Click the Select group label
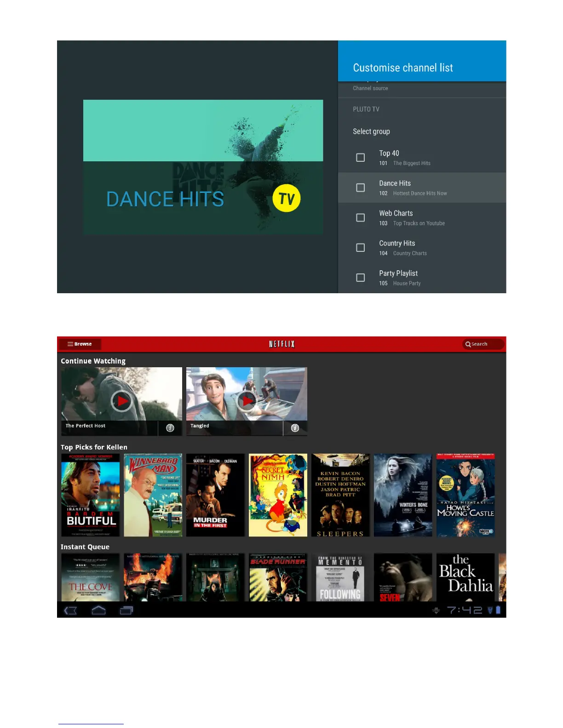The image size is (563, 728). 371,131
